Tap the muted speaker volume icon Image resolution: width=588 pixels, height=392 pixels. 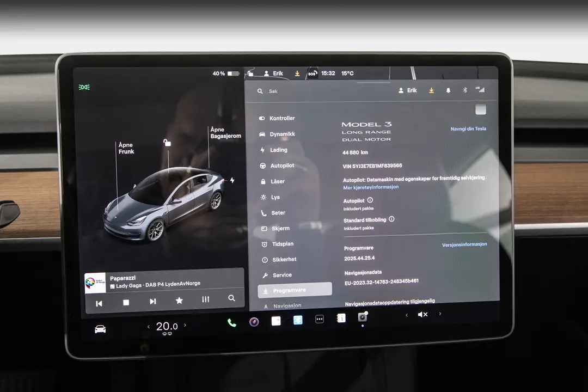click(x=422, y=314)
